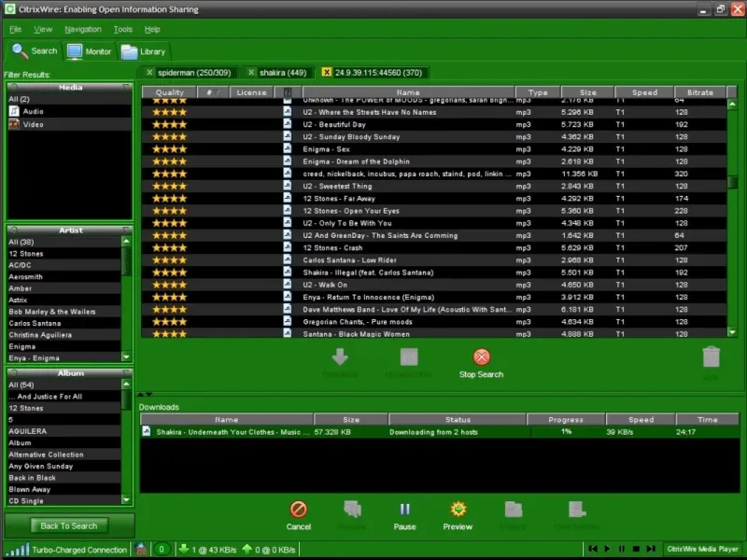The width and height of the screenshot is (747, 560).
Task: Click the greyed Browse Host icon
Action: point(409,357)
